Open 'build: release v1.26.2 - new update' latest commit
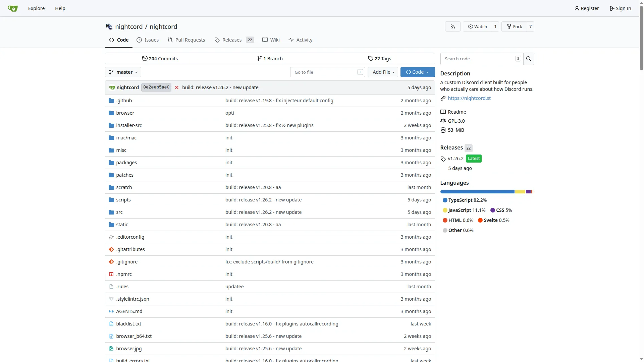Screen dimensions: 644x362 [x=220, y=87]
